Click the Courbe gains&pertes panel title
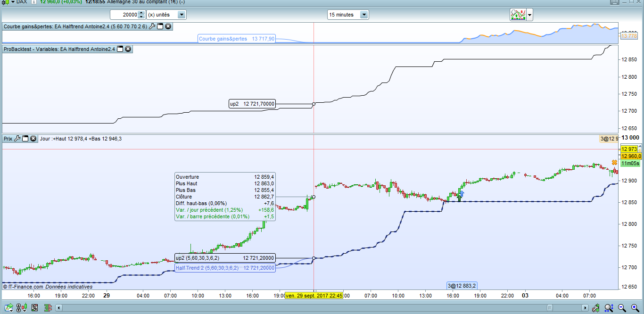The image size is (644, 314). tap(75, 26)
